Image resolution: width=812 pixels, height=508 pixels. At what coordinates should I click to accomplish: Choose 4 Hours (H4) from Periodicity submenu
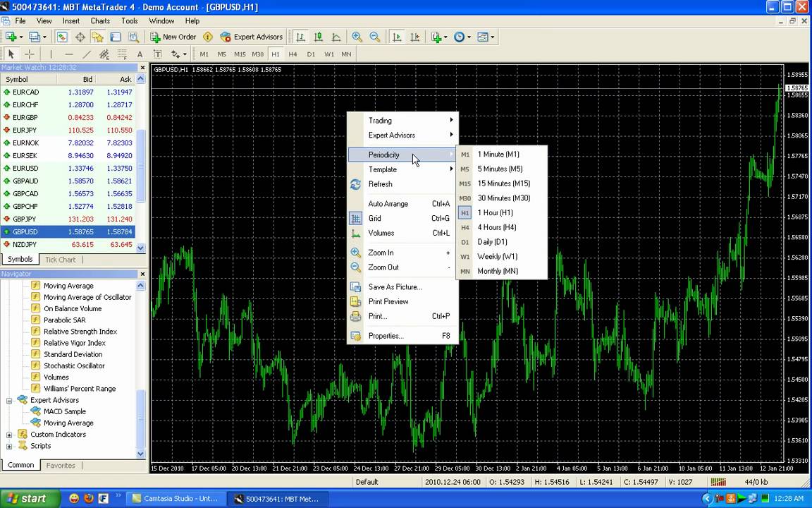click(501, 227)
